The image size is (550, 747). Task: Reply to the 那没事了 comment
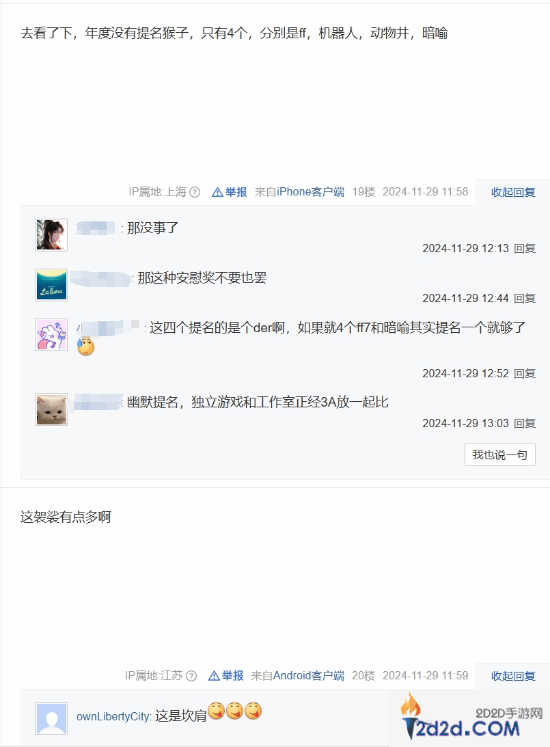tap(525, 248)
